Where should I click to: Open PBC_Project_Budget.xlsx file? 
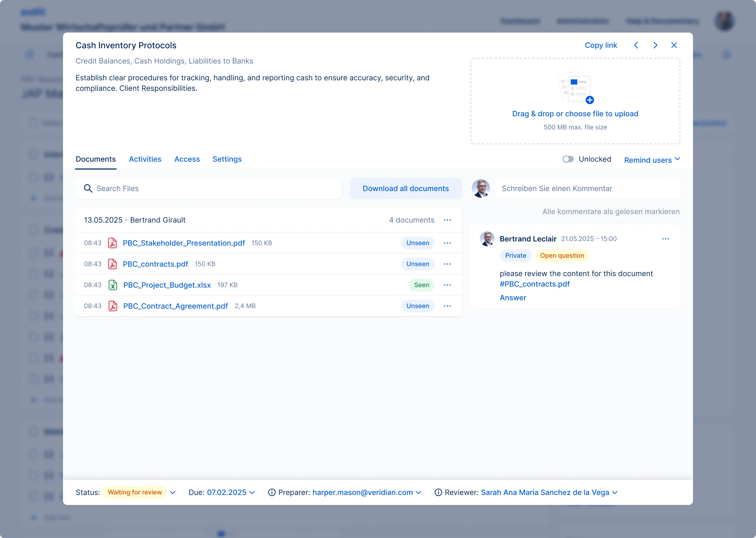point(167,285)
